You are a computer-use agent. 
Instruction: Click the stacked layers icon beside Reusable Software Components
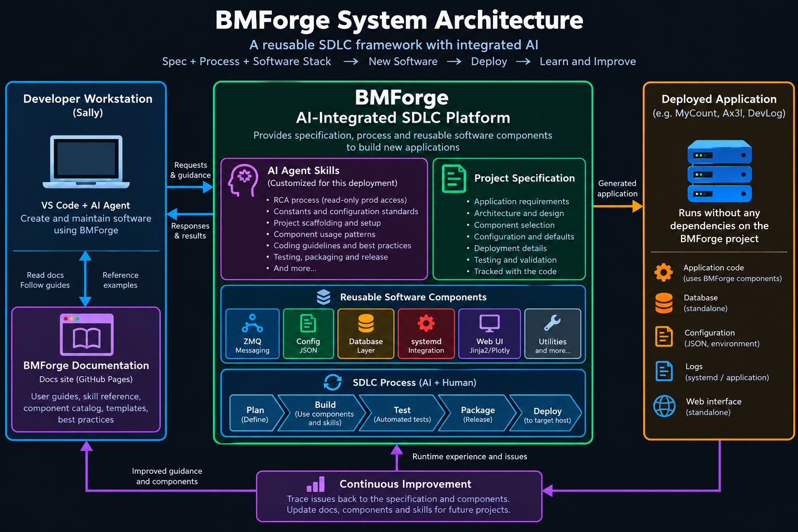click(x=324, y=297)
